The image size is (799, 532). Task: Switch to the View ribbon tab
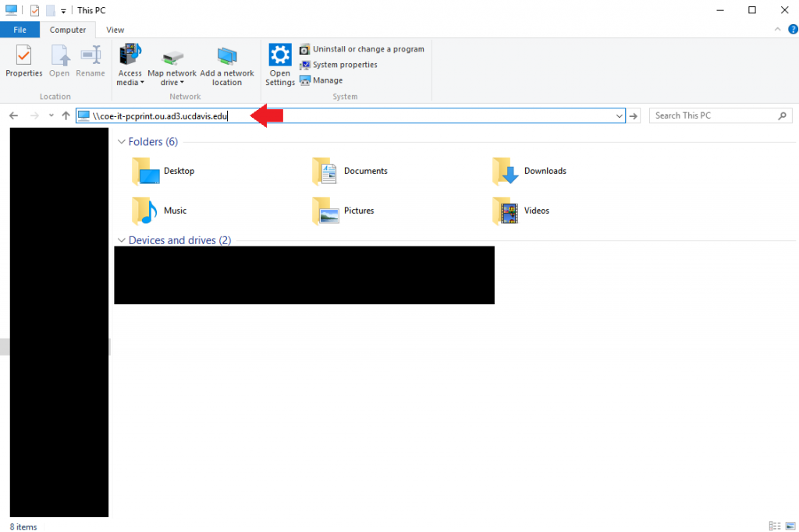tap(115, 30)
